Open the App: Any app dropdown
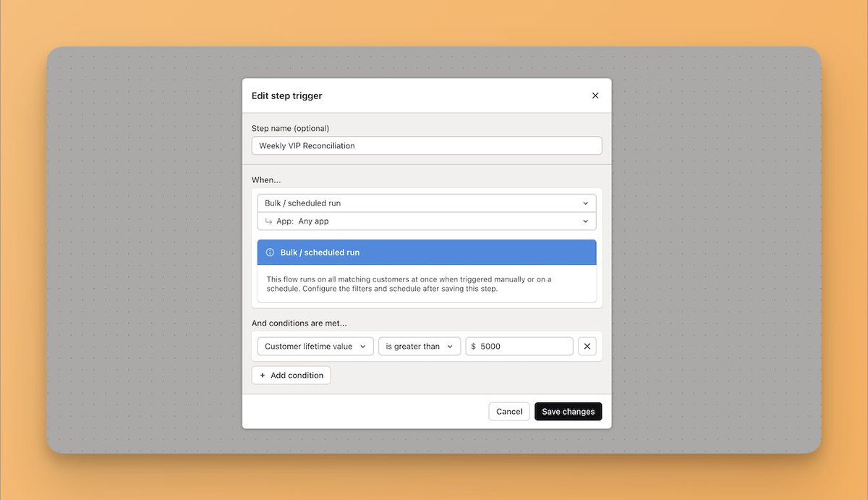The width and height of the screenshot is (868, 500). pyautogui.click(x=427, y=221)
